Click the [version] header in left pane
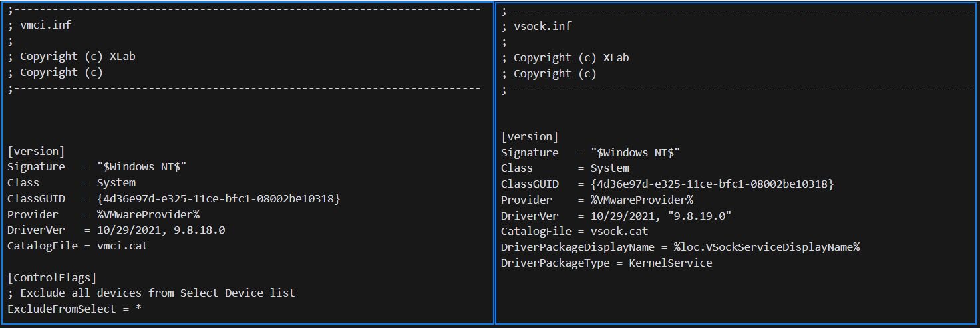The width and height of the screenshot is (980, 328). point(35,150)
